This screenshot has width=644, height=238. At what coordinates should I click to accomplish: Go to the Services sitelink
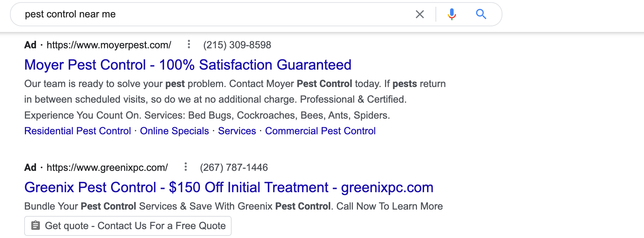[x=237, y=131]
